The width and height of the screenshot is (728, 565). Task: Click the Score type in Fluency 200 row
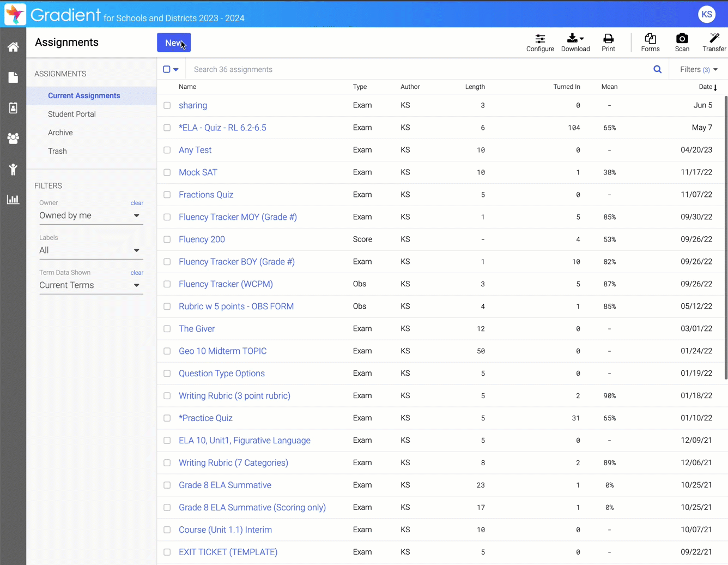click(x=362, y=239)
